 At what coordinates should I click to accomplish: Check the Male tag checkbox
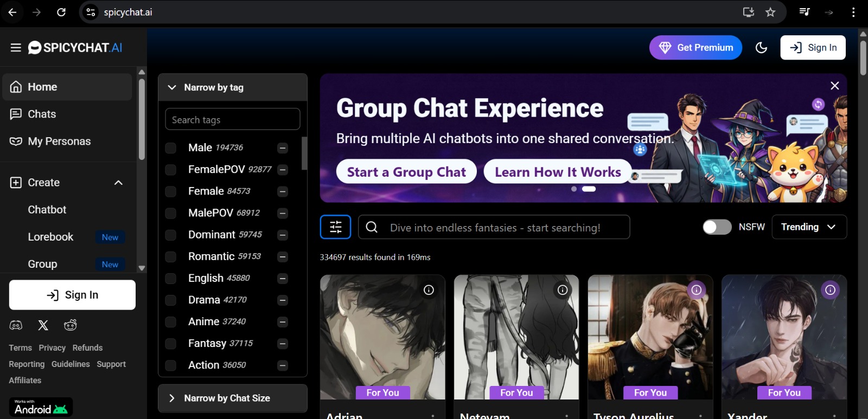170,148
